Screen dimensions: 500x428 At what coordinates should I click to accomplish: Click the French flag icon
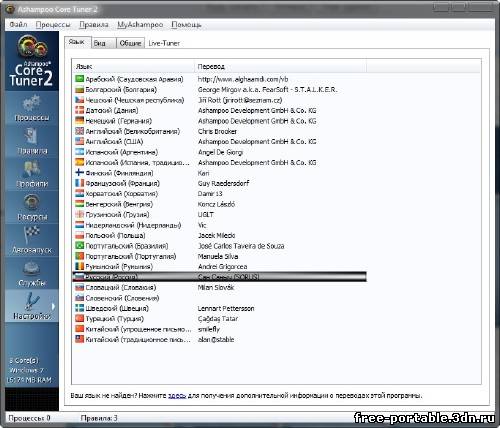coord(79,183)
